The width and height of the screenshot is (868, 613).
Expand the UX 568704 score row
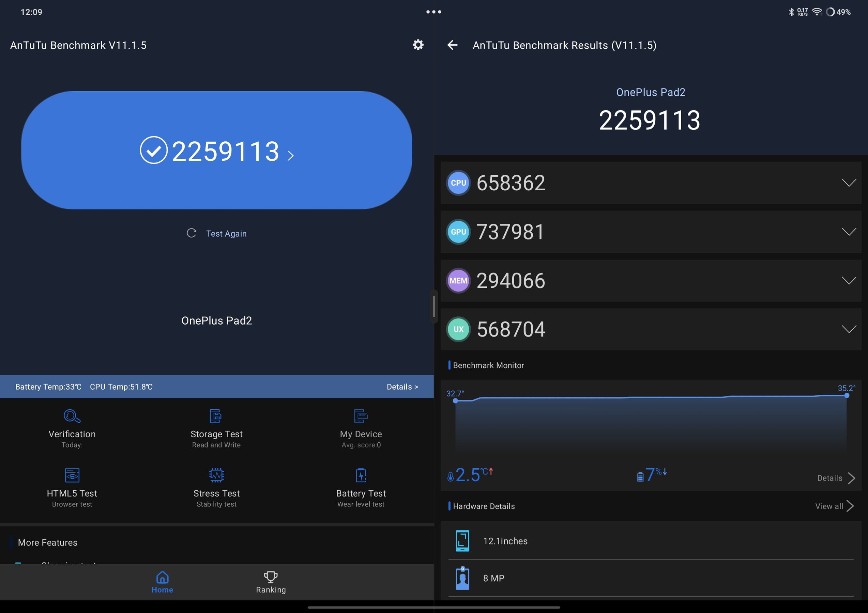651,329
